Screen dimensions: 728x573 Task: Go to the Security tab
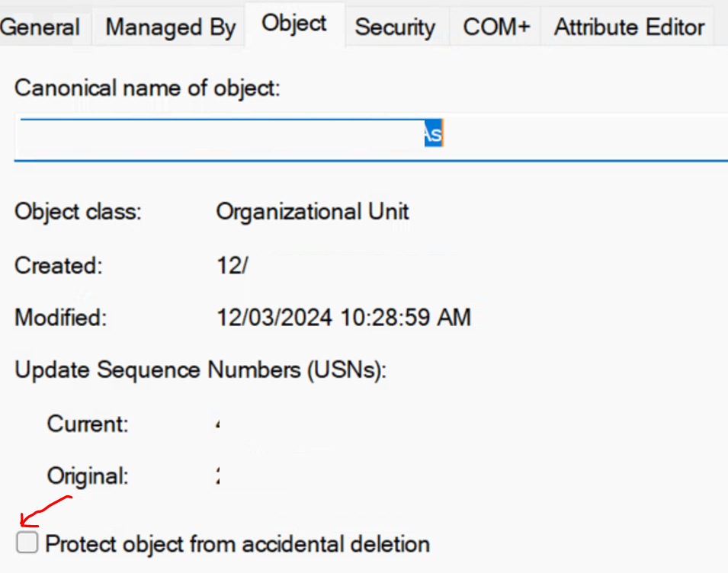395,27
